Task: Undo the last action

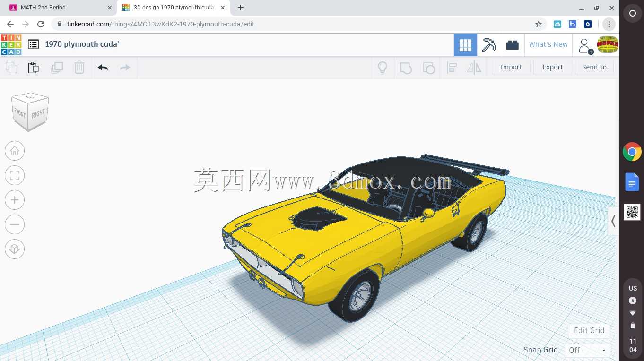Action: (x=103, y=68)
